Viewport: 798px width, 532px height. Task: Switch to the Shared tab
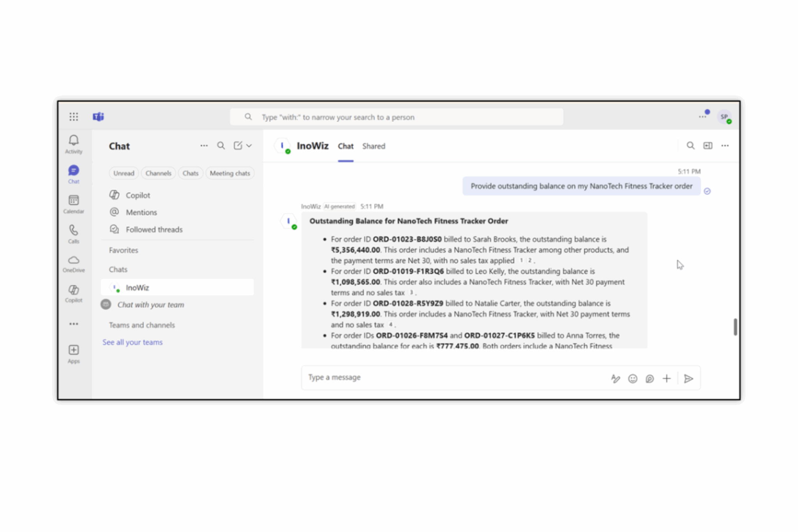373,146
